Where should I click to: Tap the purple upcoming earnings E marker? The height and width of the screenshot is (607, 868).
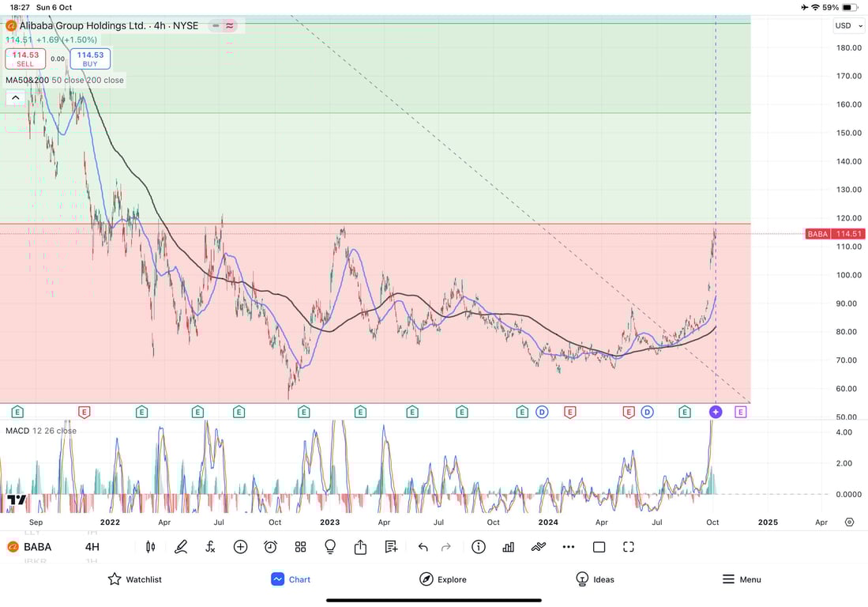(741, 412)
